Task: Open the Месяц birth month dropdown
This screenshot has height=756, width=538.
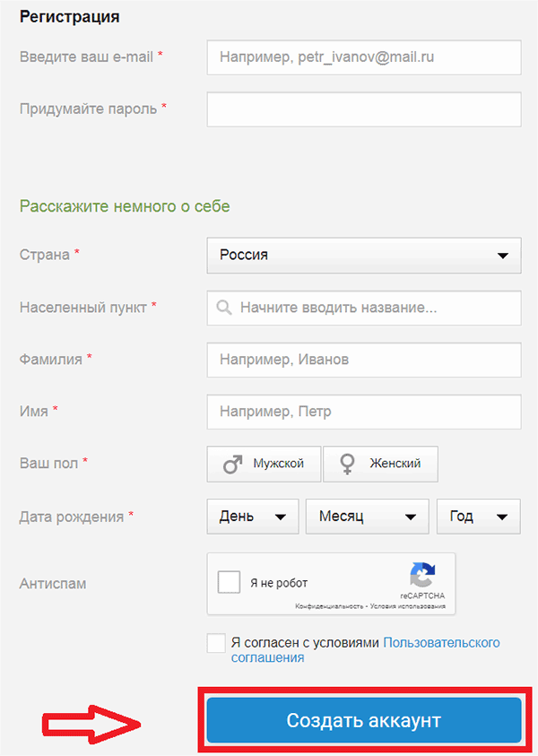Action: click(x=367, y=517)
